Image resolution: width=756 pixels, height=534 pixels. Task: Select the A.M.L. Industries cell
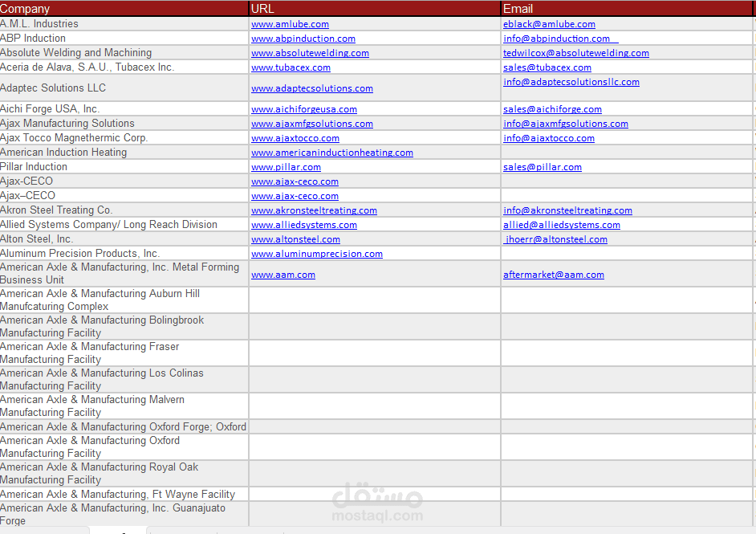pyautogui.click(x=124, y=24)
